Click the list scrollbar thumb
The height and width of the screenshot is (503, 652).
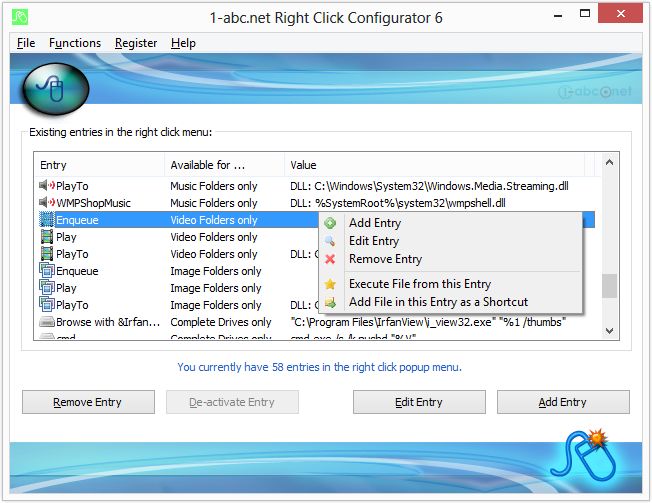point(610,286)
